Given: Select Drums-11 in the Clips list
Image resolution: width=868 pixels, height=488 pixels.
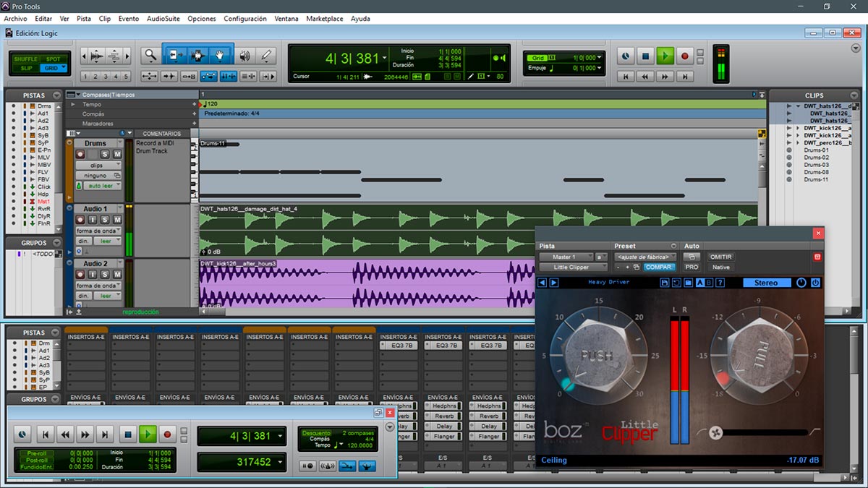Looking at the screenshot, I should 816,179.
